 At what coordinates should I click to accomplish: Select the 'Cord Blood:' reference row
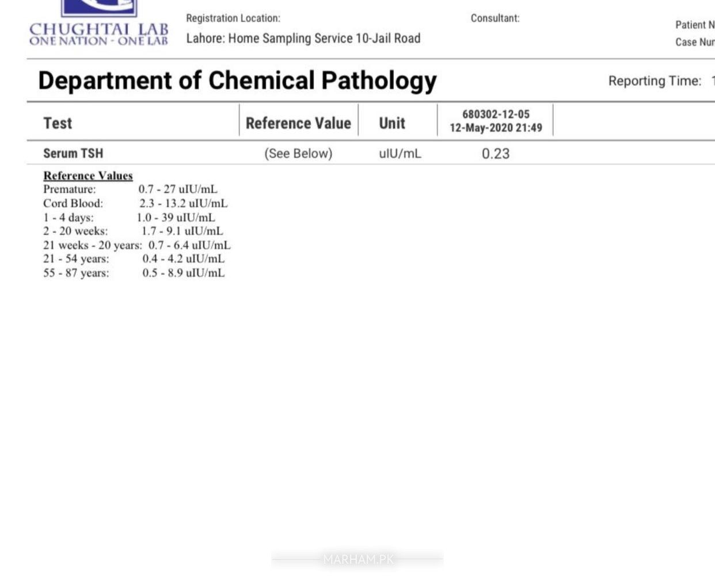tap(135, 203)
